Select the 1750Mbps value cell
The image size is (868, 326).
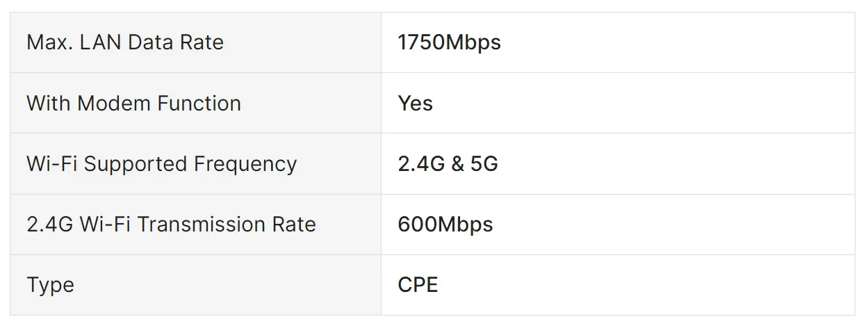click(449, 42)
